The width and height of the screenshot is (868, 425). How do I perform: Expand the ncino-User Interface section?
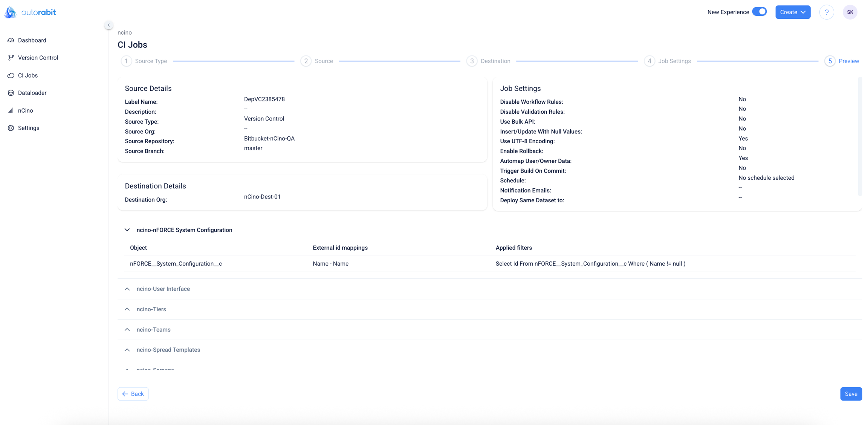127,289
